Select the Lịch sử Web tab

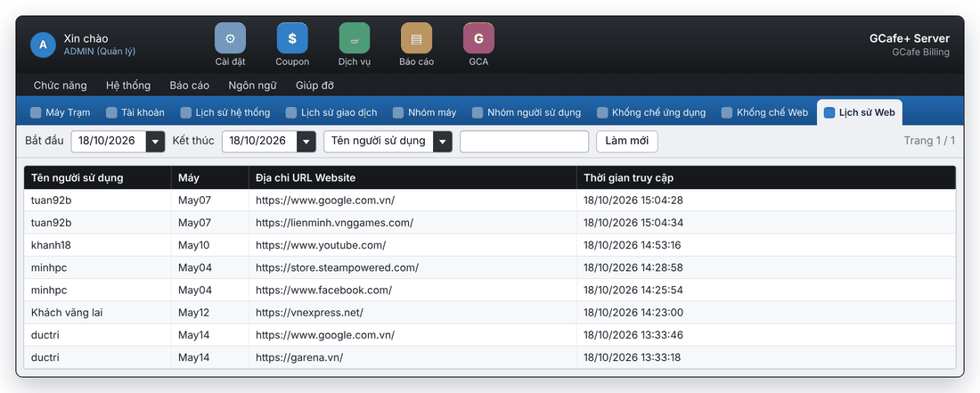click(x=860, y=112)
